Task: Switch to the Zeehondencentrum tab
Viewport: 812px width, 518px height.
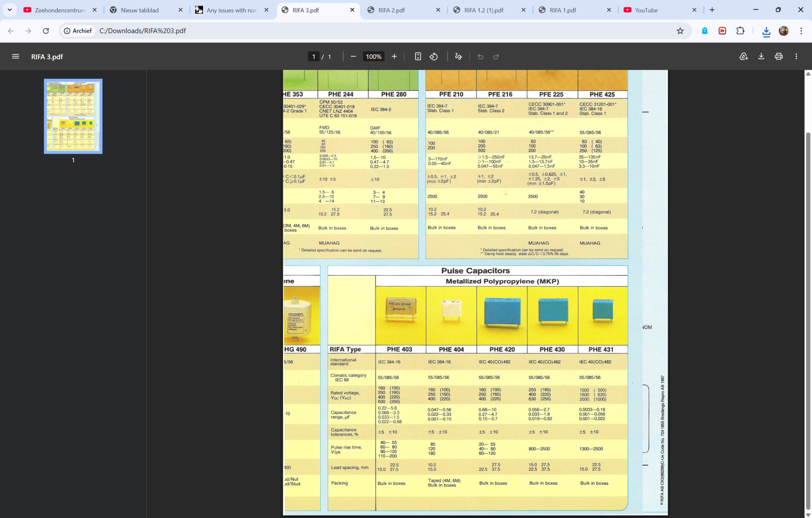Action: [60, 10]
